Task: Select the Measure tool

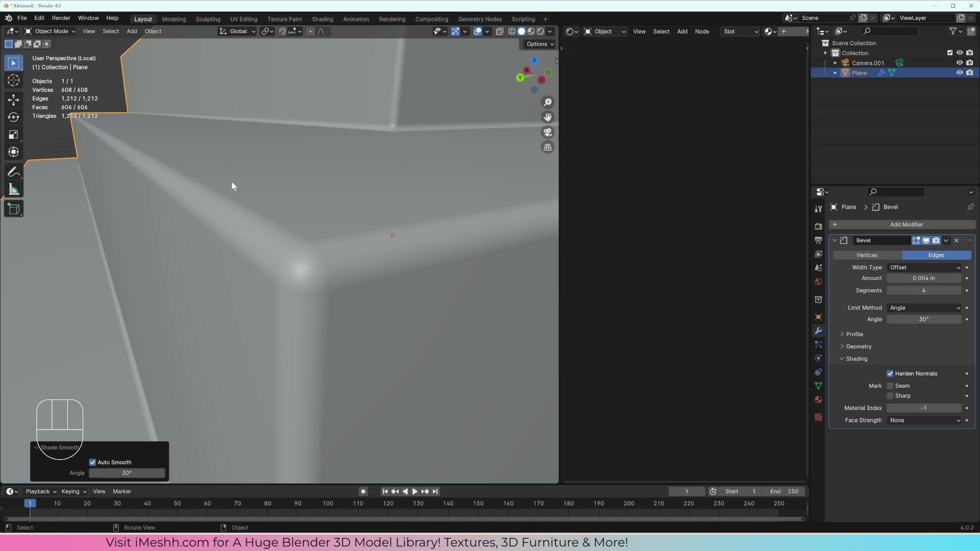Action: (x=14, y=190)
